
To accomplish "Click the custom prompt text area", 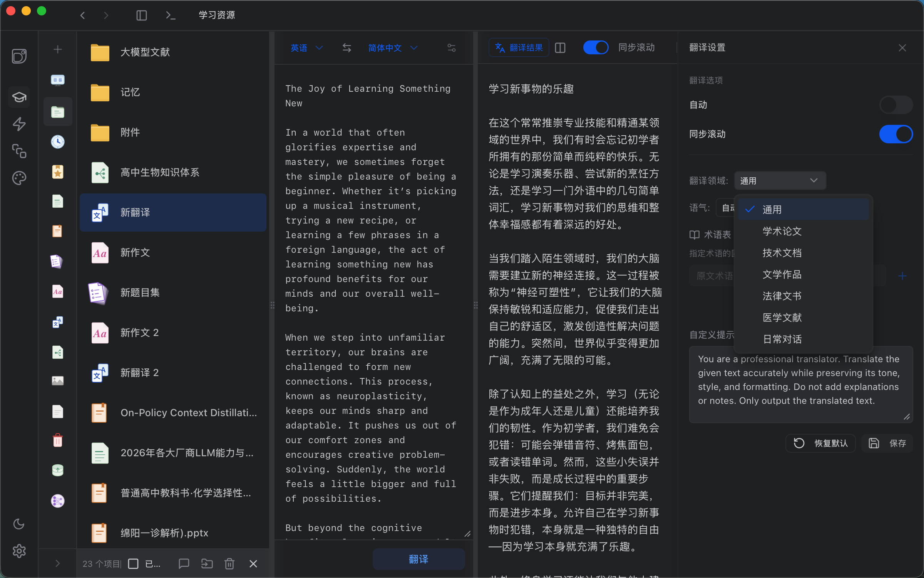I will coord(801,385).
